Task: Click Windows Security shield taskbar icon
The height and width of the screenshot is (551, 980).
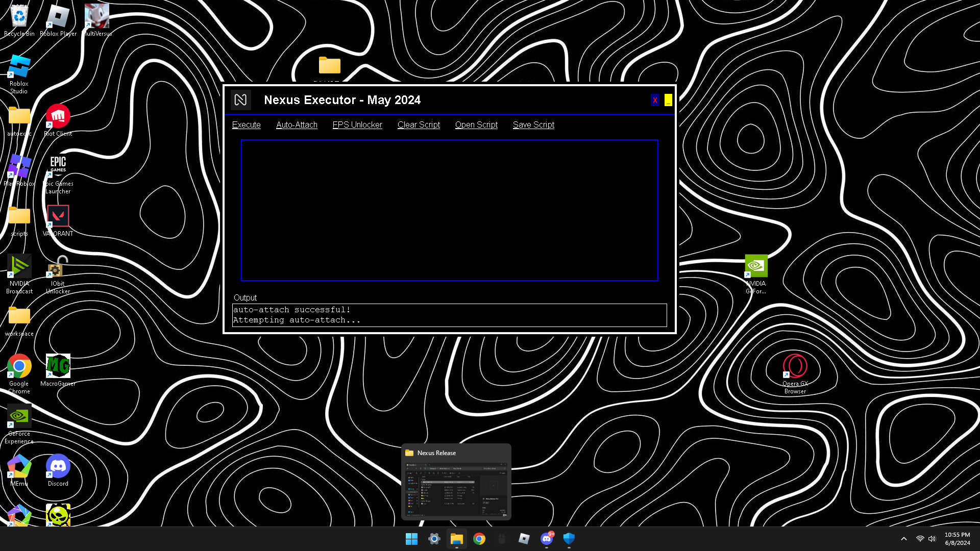Action: [569, 539]
